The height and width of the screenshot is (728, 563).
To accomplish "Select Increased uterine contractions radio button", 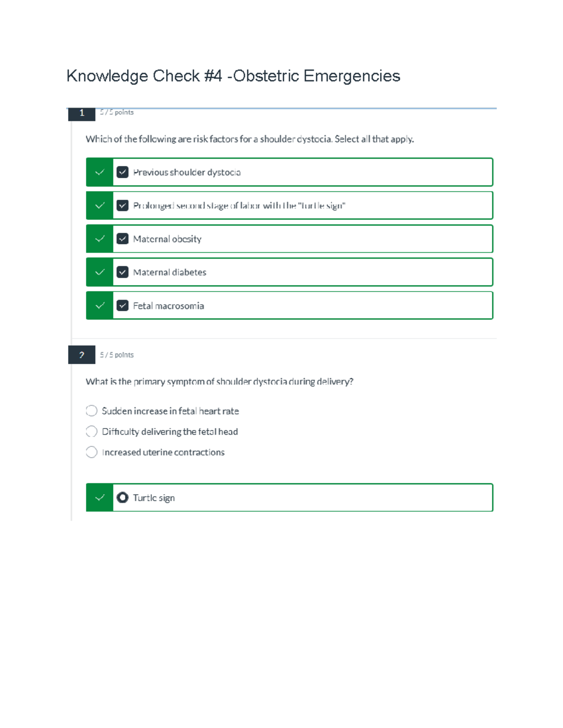I will click(91, 452).
